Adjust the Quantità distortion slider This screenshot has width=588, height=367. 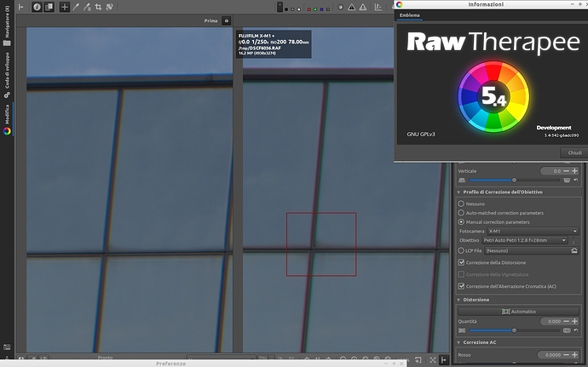[514, 330]
